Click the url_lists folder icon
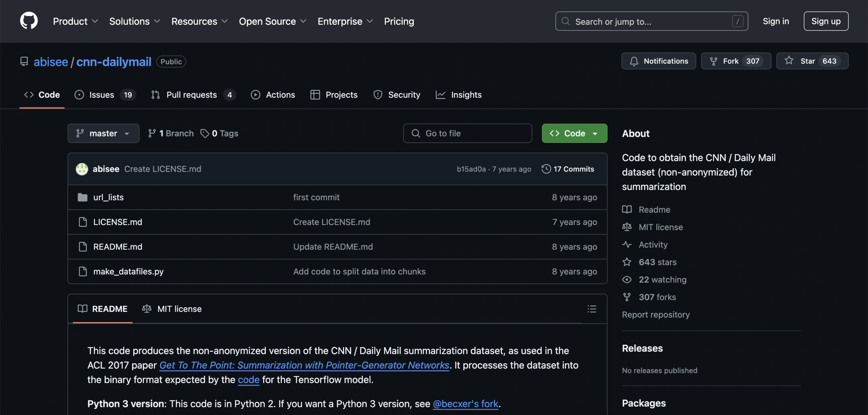 [82, 197]
